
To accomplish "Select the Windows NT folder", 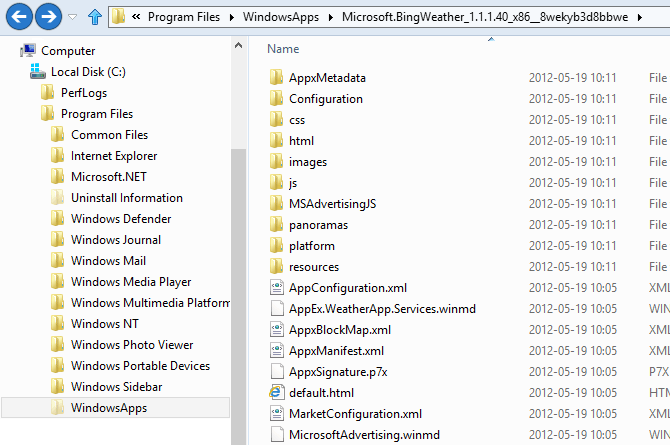I will coord(105,324).
